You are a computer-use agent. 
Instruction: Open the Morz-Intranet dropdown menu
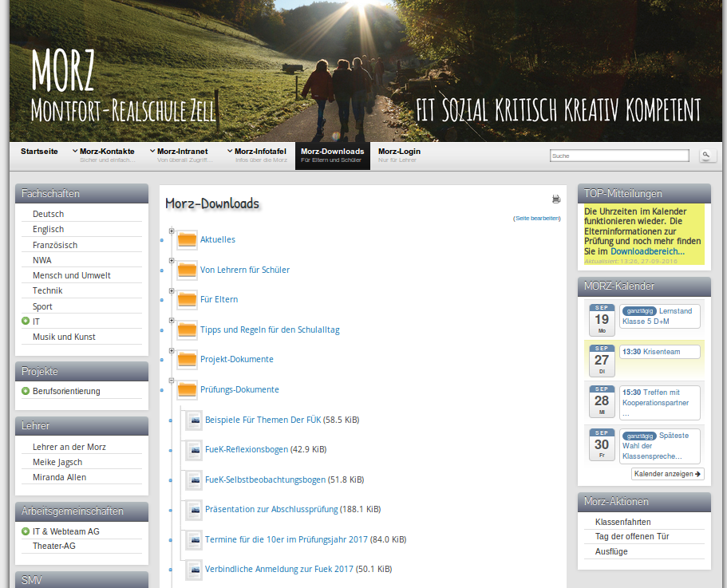[x=181, y=156]
